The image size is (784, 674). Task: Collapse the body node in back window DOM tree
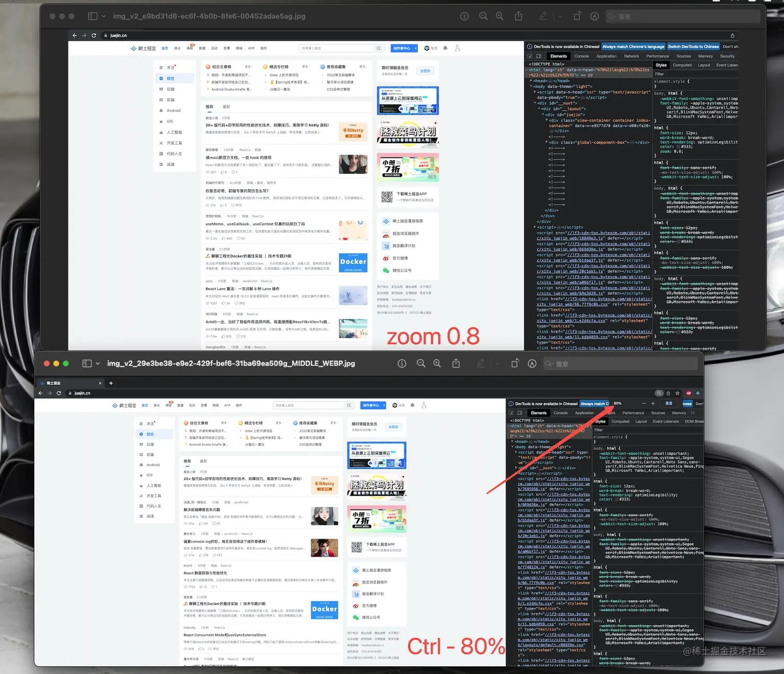[x=531, y=87]
